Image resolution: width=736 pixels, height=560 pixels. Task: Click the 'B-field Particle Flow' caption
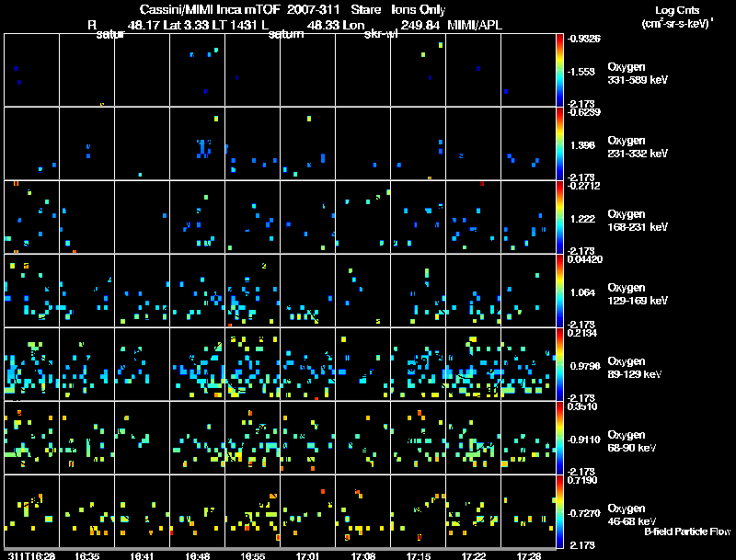[687, 531]
